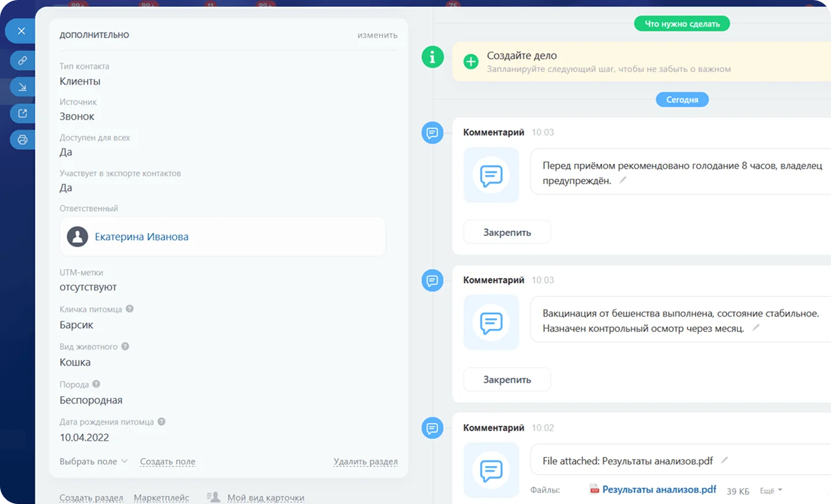Click the голодание 8 часов comment text
831x504 pixels.
point(682,173)
